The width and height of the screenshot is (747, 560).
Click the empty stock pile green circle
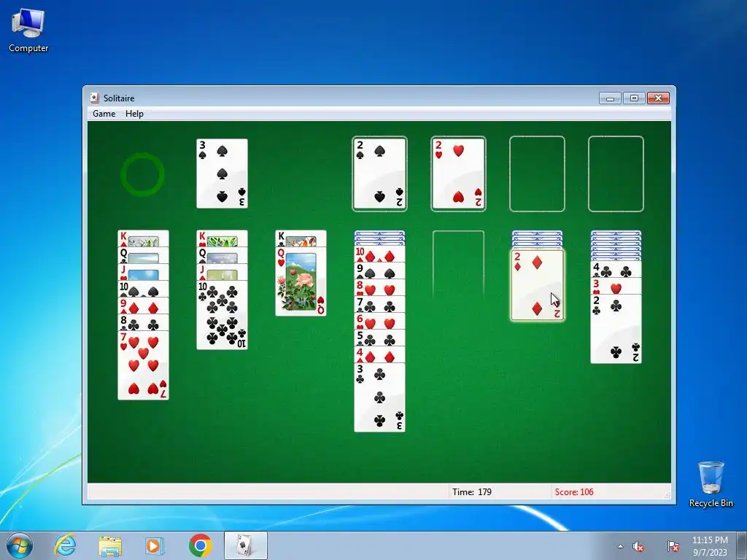point(142,174)
